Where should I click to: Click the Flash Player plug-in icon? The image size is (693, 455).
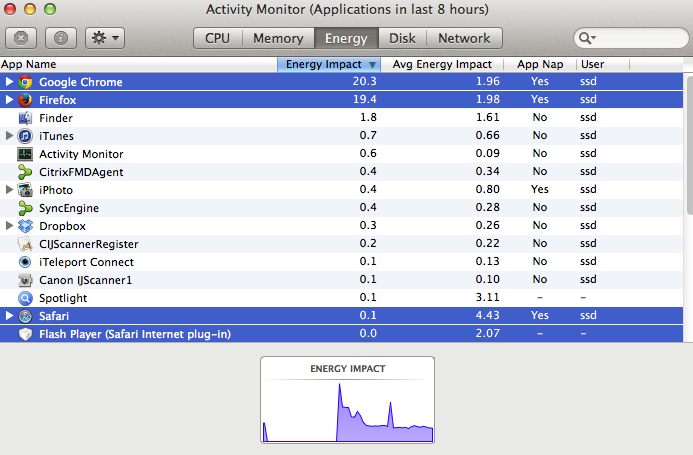pyautogui.click(x=25, y=334)
